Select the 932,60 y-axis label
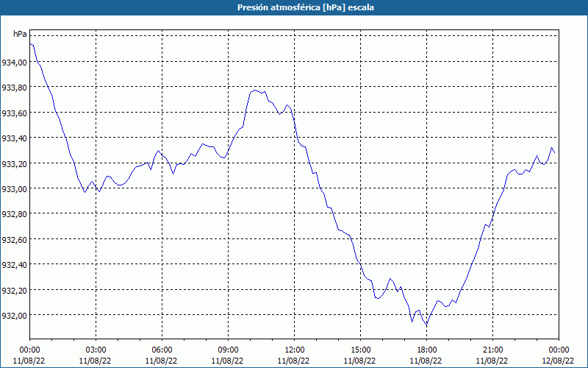This screenshot has width=588, height=368. click(x=14, y=240)
